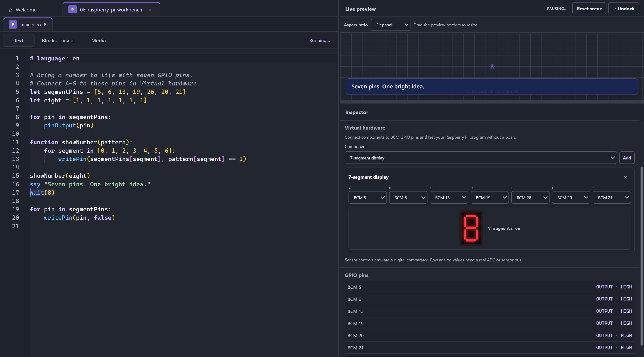The height and width of the screenshot is (357, 644).
Task: Click line number 17 in the gutter
Action: point(16,192)
